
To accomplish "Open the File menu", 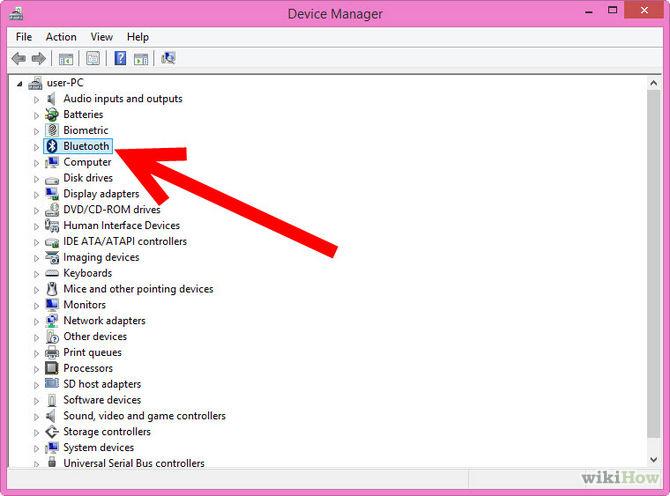I will click(24, 37).
